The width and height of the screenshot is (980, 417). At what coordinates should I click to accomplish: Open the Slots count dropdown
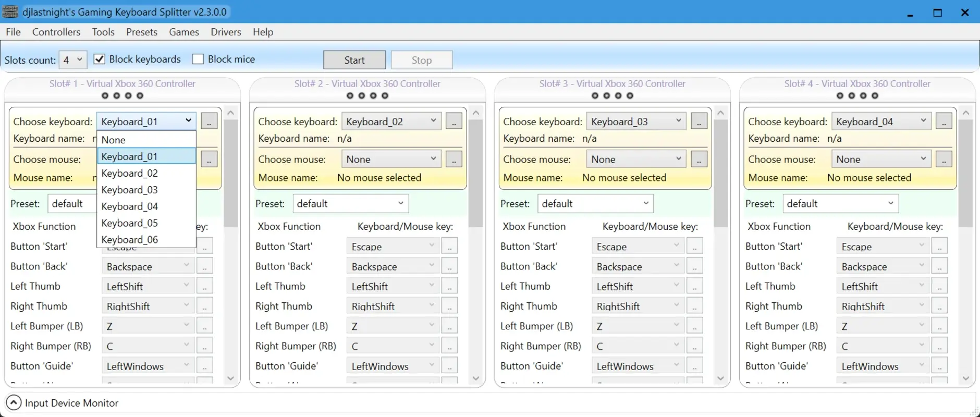[73, 59]
